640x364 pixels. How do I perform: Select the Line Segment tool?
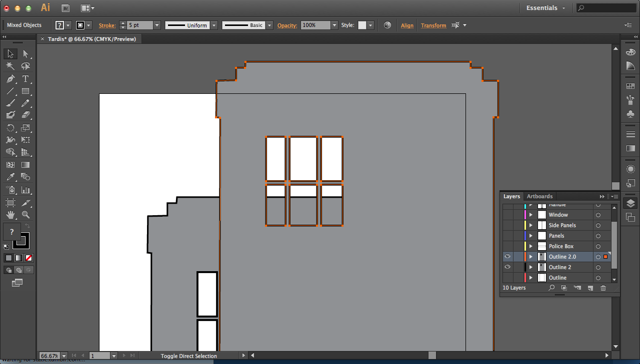[x=10, y=91]
